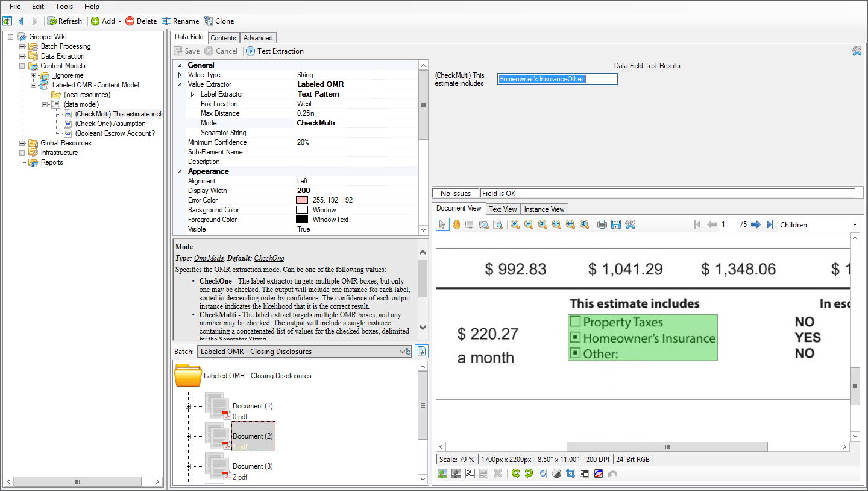Expand the Label Extractor property
The width and height of the screenshot is (868, 491).
(192, 94)
